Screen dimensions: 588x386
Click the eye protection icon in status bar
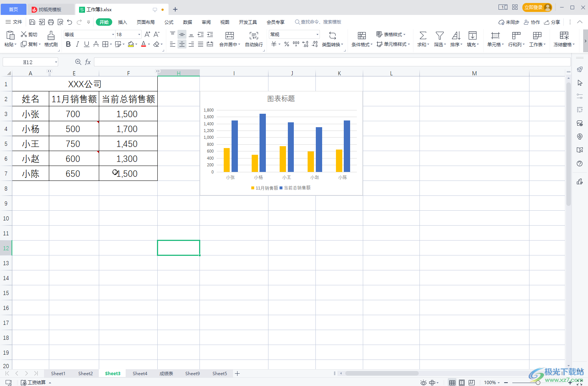(423, 383)
